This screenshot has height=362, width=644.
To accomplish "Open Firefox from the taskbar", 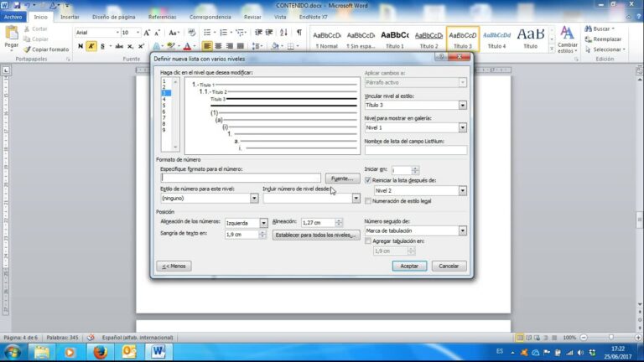I will click(x=100, y=352).
